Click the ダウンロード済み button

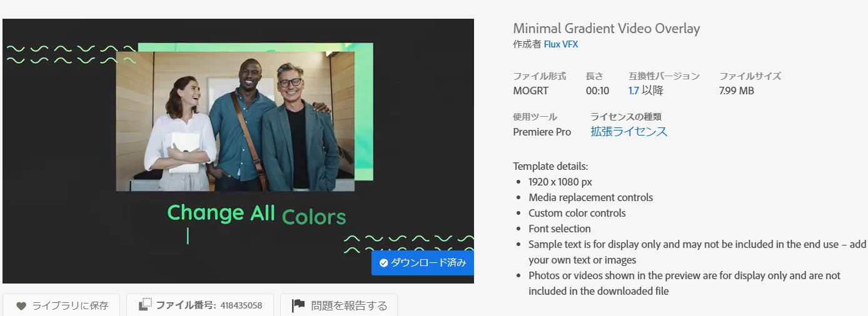click(423, 263)
